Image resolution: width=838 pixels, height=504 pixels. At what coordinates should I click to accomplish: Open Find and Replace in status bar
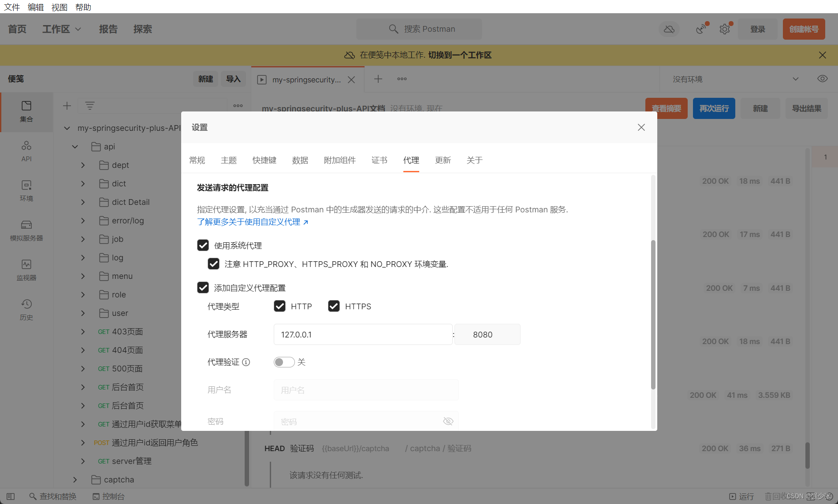click(53, 497)
